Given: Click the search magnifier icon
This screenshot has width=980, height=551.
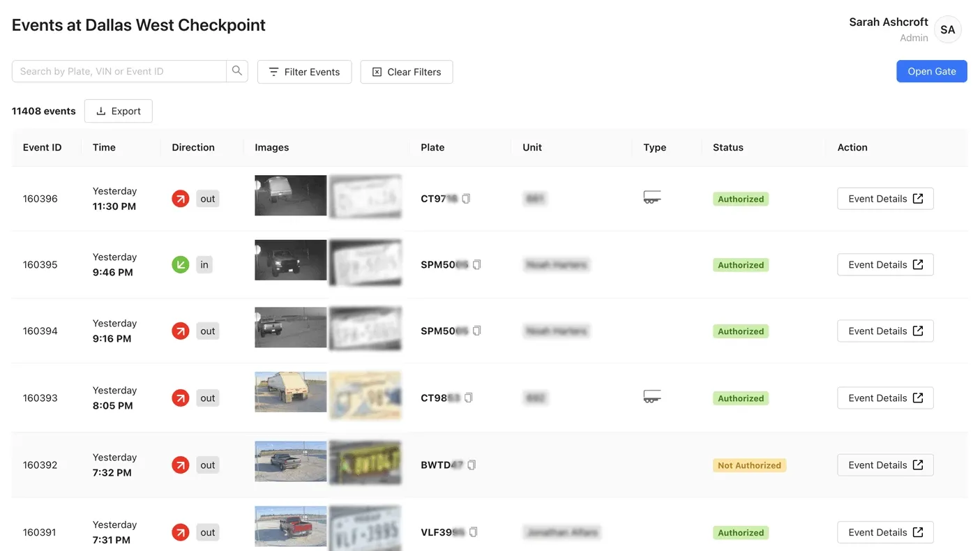Looking at the screenshot, I should 237,71.
